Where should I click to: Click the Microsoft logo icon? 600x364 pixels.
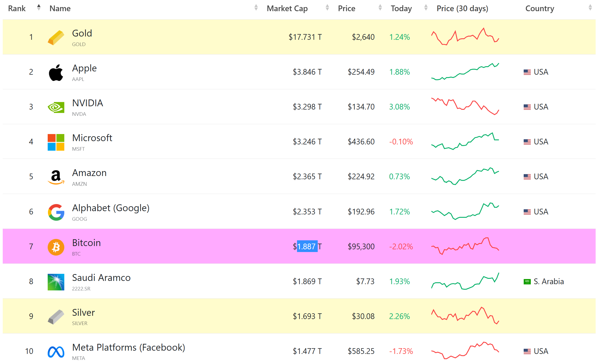pos(56,142)
